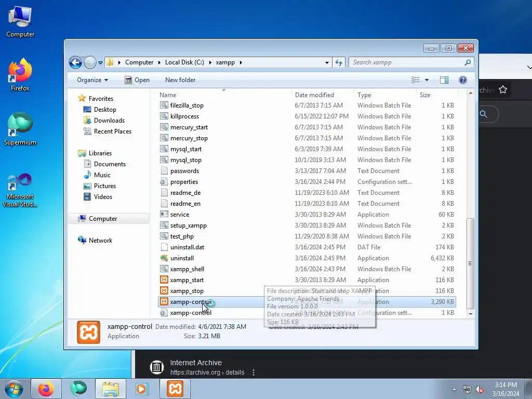Click the search magnifier icon in Explorer

[468, 62]
